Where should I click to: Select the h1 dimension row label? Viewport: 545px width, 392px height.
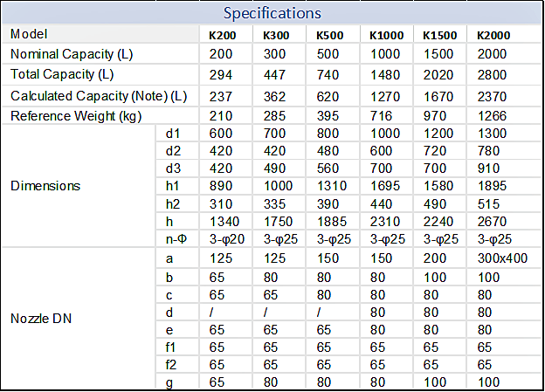[172, 186]
